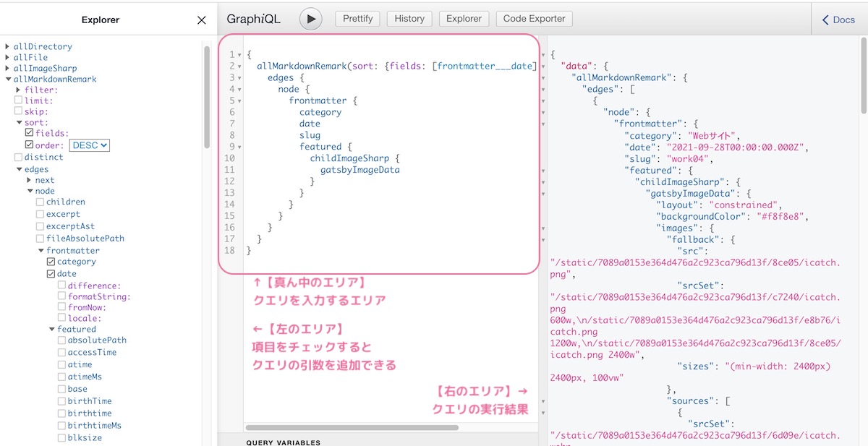Screen dimensions: 868x446
Task: Collapse the sort argument
Action: [19, 122]
